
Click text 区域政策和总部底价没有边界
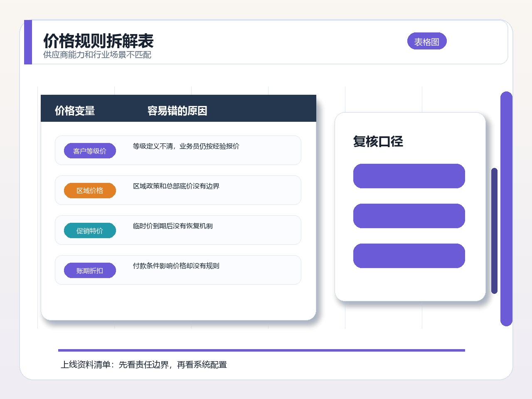(176, 186)
